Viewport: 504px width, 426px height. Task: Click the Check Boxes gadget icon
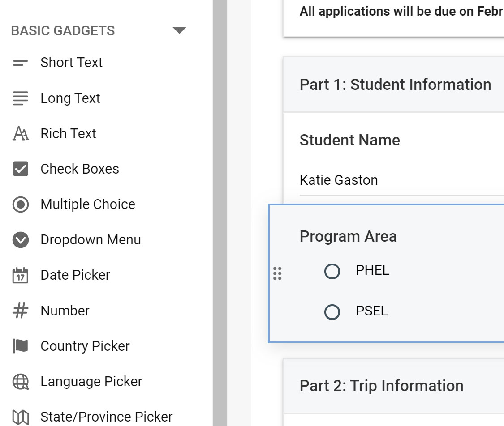[21, 169]
